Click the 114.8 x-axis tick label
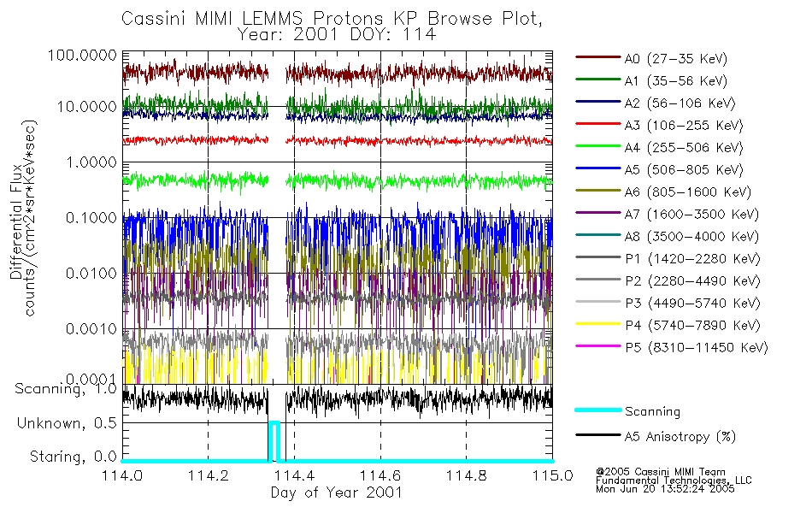The width and height of the screenshot is (812, 513). pos(467,475)
